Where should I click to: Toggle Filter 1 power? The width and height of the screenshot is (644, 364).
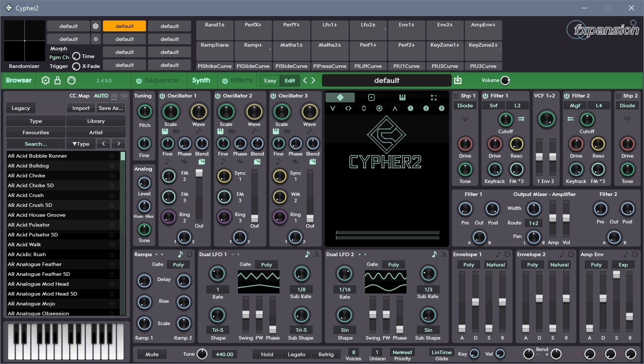click(485, 96)
